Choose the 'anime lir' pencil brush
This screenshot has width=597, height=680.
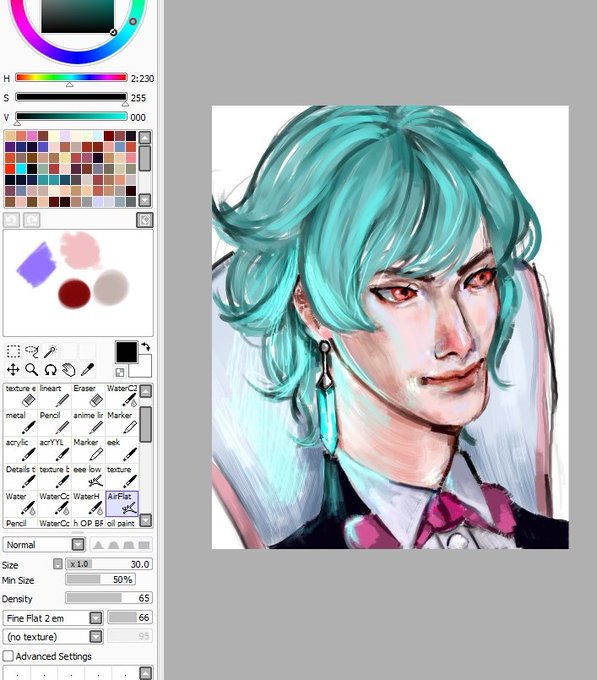click(88, 423)
